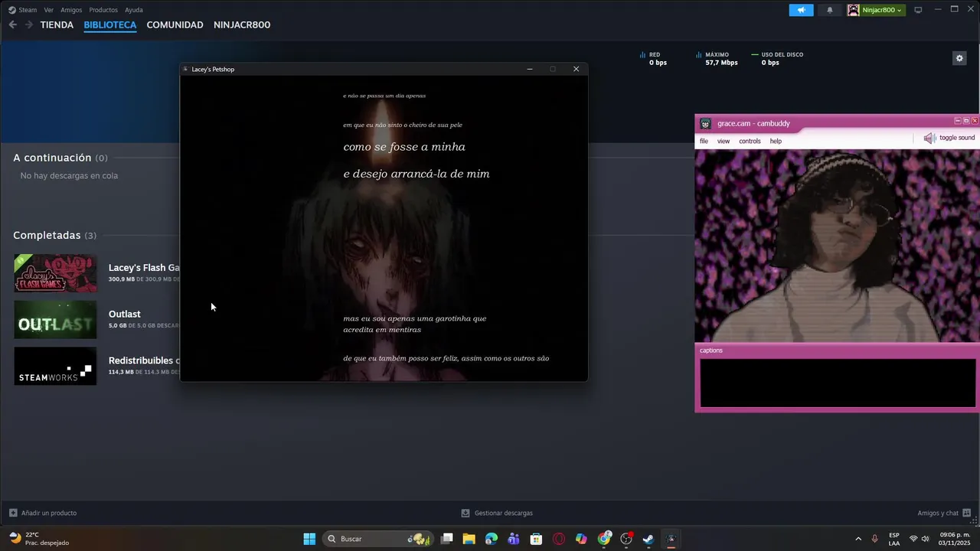
Task: Open Microsoft Store from taskbar
Action: click(x=537, y=539)
